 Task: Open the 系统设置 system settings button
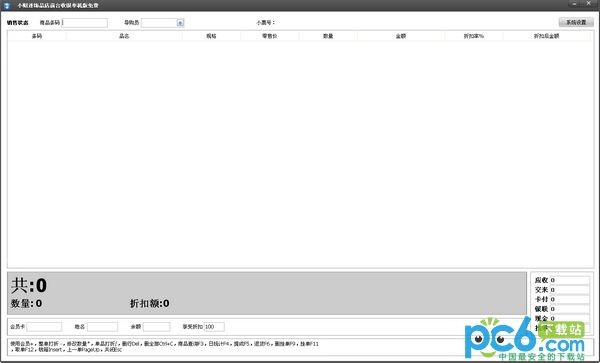pyautogui.click(x=576, y=23)
